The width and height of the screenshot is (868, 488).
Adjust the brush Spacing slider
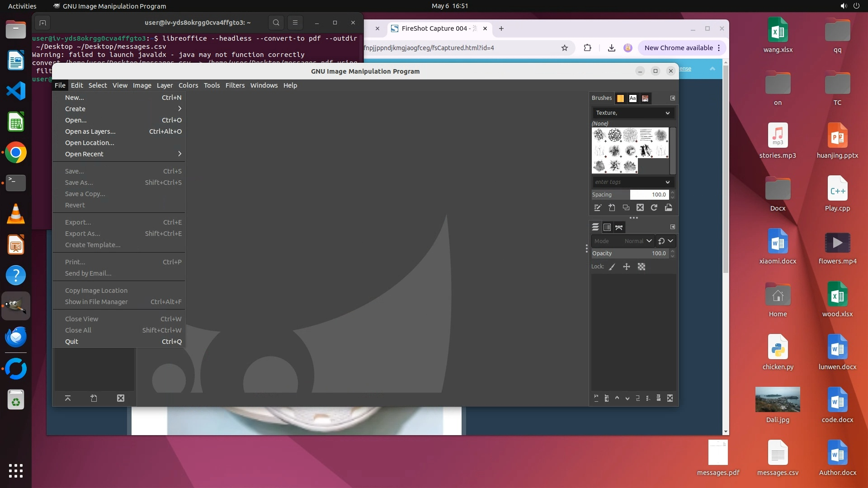point(629,195)
